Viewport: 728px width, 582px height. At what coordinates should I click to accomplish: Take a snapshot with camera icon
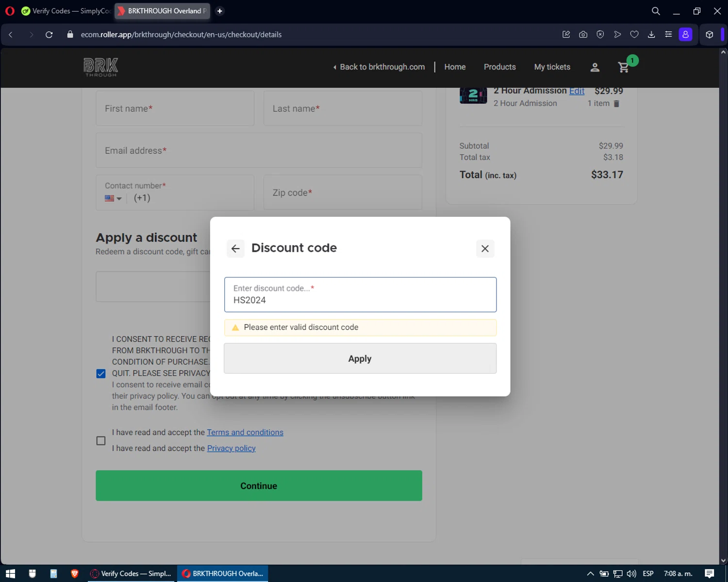(x=583, y=34)
